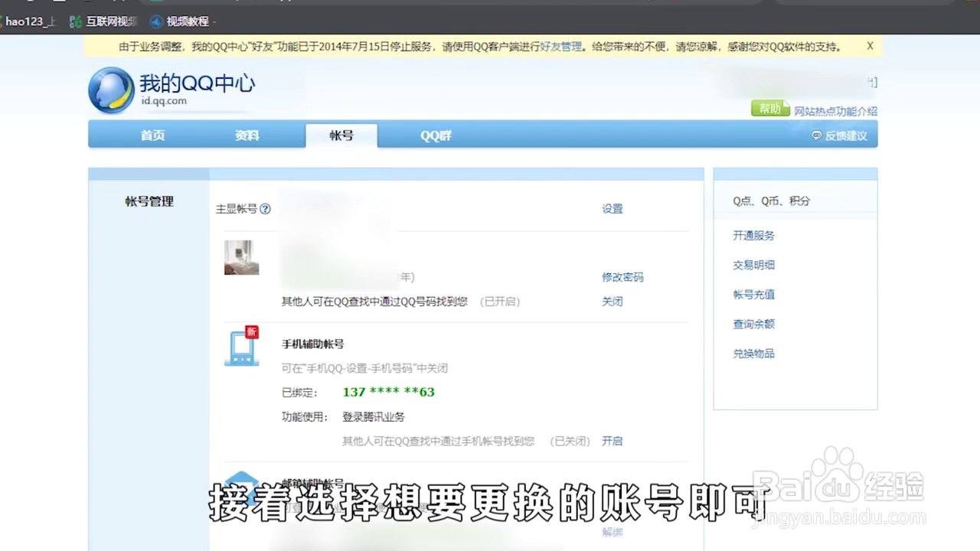This screenshot has width=980, height=551.
Task: Switch to the 资料 tab
Action: click(x=247, y=135)
